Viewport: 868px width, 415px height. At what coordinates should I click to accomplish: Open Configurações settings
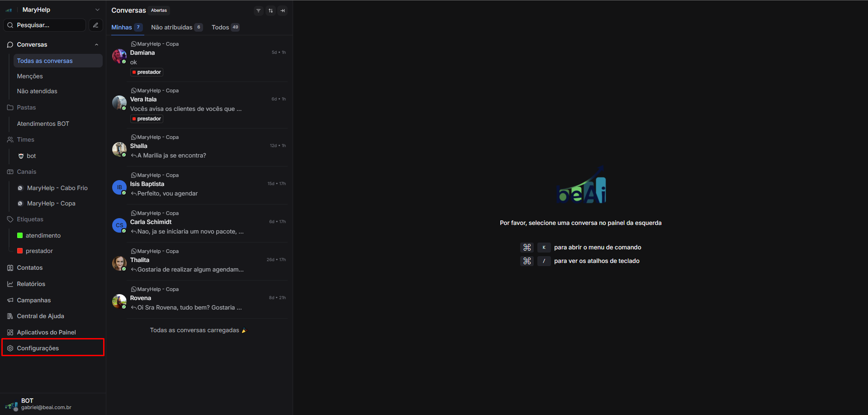(38, 348)
